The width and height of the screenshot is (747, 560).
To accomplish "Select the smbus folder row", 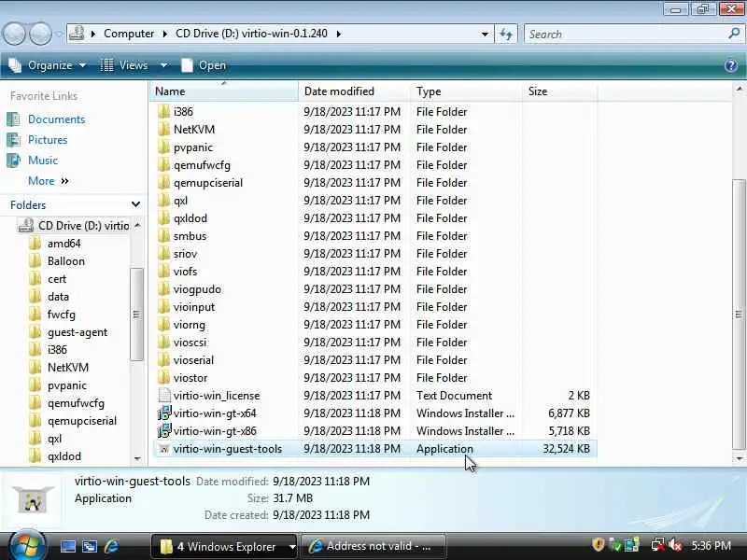I will pyautogui.click(x=374, y=236).
